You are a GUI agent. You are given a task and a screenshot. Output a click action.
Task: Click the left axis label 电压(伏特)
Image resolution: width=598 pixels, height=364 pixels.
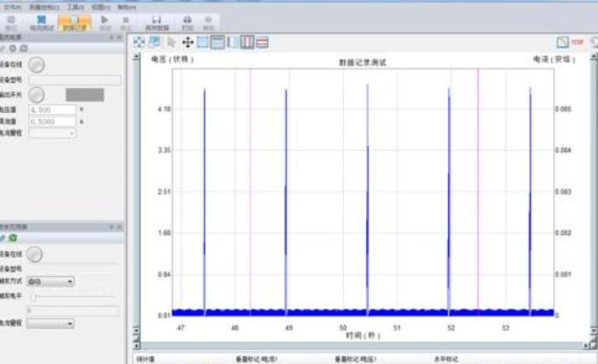point(172,60)
